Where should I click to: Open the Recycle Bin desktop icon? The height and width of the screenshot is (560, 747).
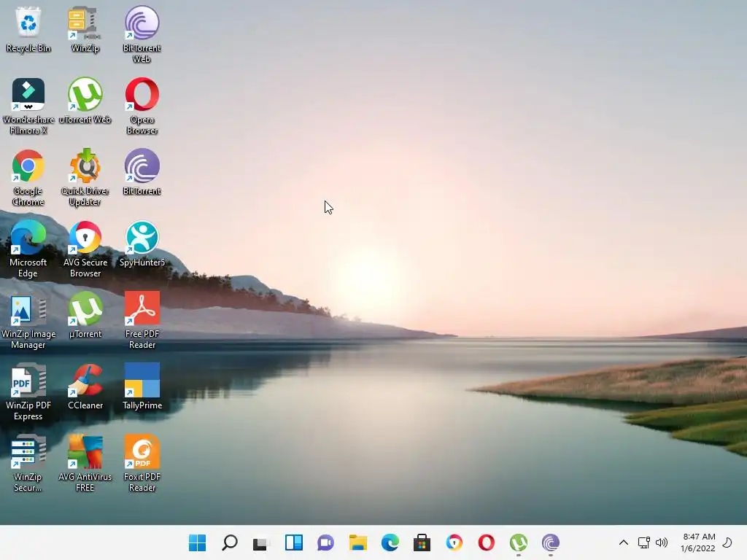[28, 29]
